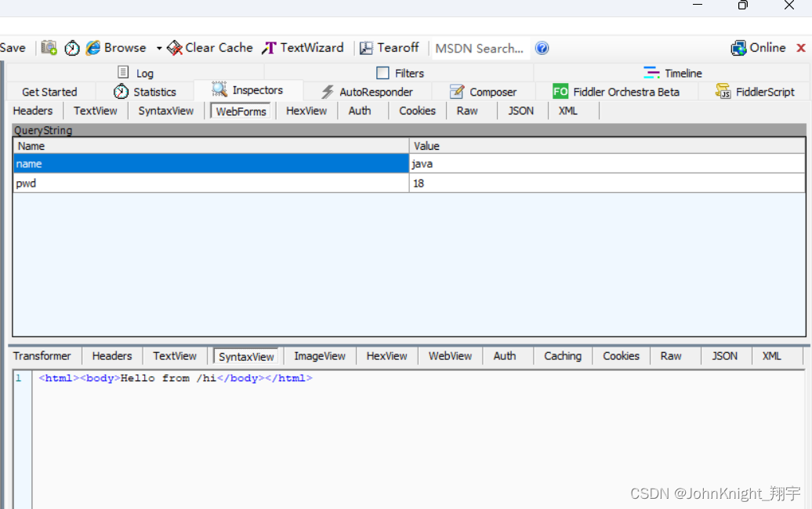Open the response Headers tab
Image resolution: width=812 pixels, height=509 pixels.
tap(112, 356)
